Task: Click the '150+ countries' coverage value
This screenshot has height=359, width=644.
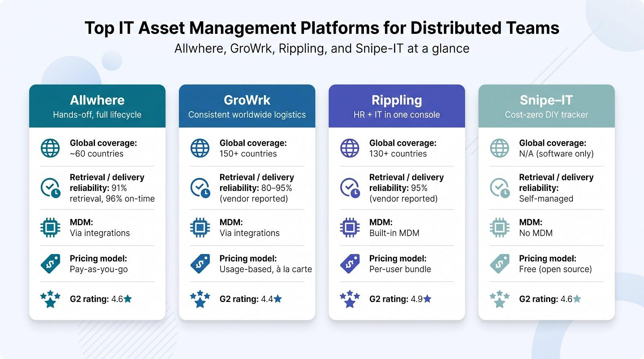Action: 248,154
